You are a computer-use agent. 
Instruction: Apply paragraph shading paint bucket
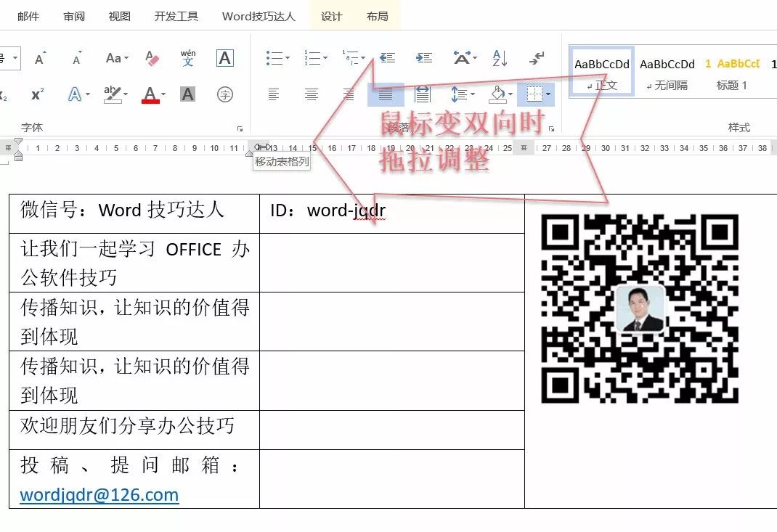click(x=497, y=94)
